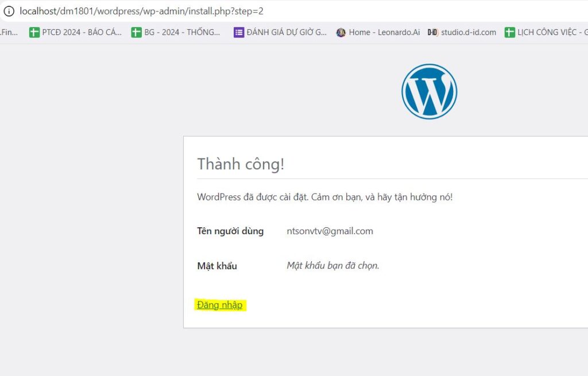
Task: Click the Mật khẩu label
Action: [x=217, y=266]
